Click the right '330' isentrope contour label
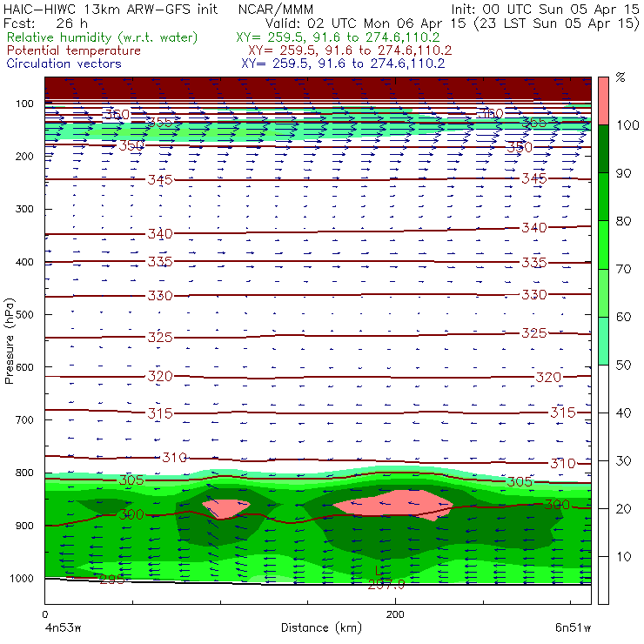Image resolution: width=644 pixels, height=644 pixels. [534, 294]
